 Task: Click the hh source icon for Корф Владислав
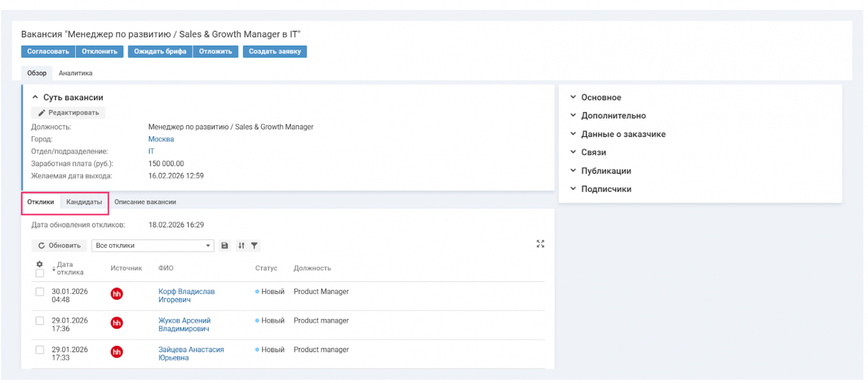(x=117, y=294)
